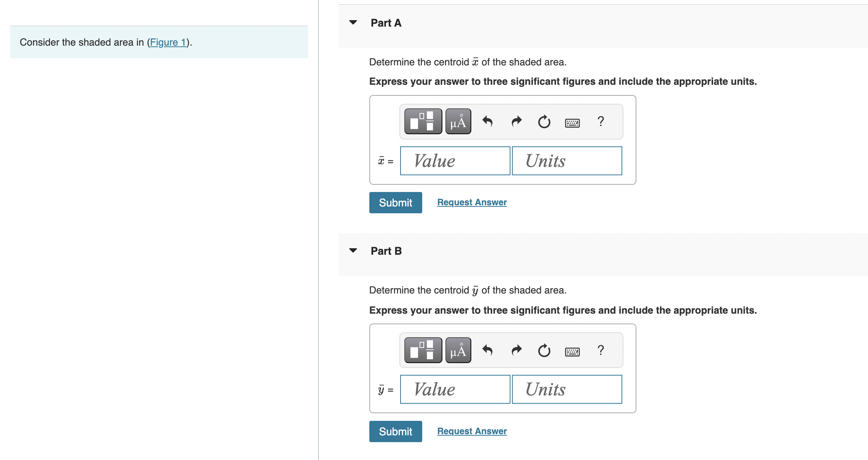Focus the x-bar Value input field
This screenshot has width=868, height=460.
[455, 161]
